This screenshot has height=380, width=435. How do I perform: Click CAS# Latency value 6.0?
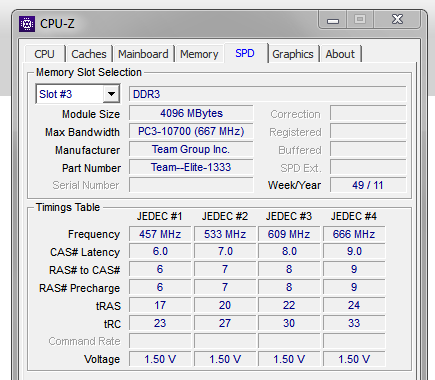(x=160, y=251)
